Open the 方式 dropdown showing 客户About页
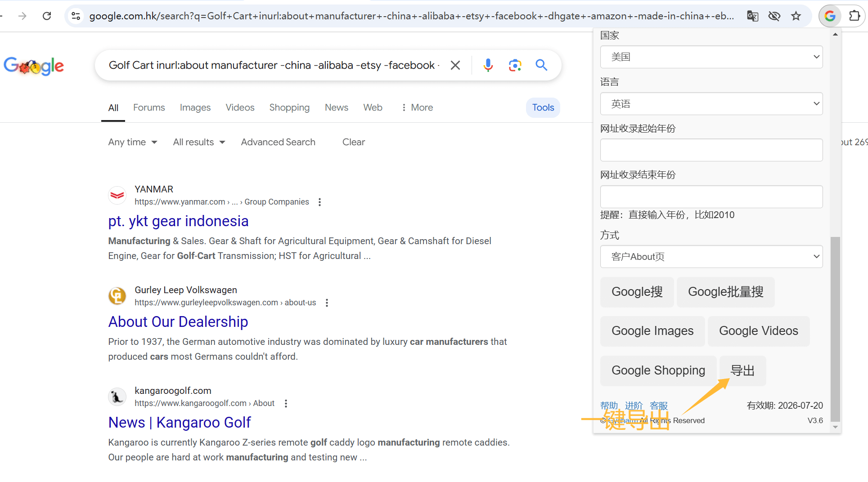This screenshot has width=868, height=482. pos(711,257)
